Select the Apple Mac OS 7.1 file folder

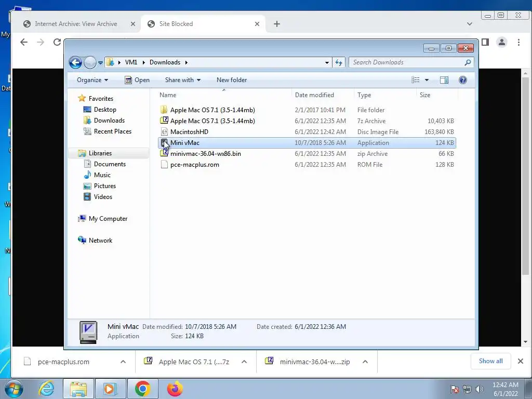307,110
